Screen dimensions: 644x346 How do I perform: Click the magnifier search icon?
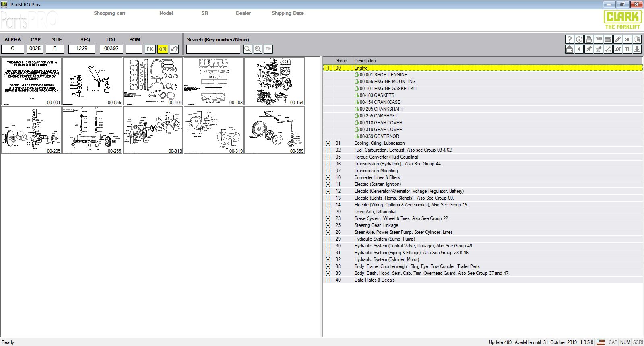[x=248, y=49]
